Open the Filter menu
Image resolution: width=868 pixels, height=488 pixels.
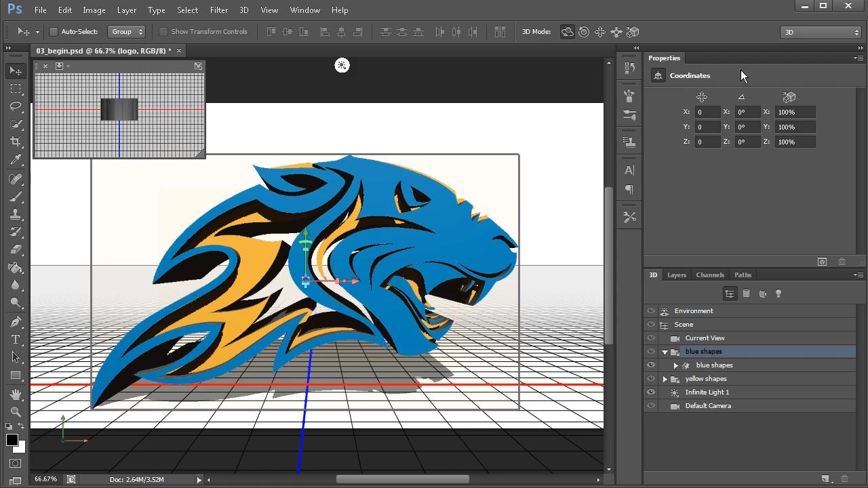click(219, 10)
